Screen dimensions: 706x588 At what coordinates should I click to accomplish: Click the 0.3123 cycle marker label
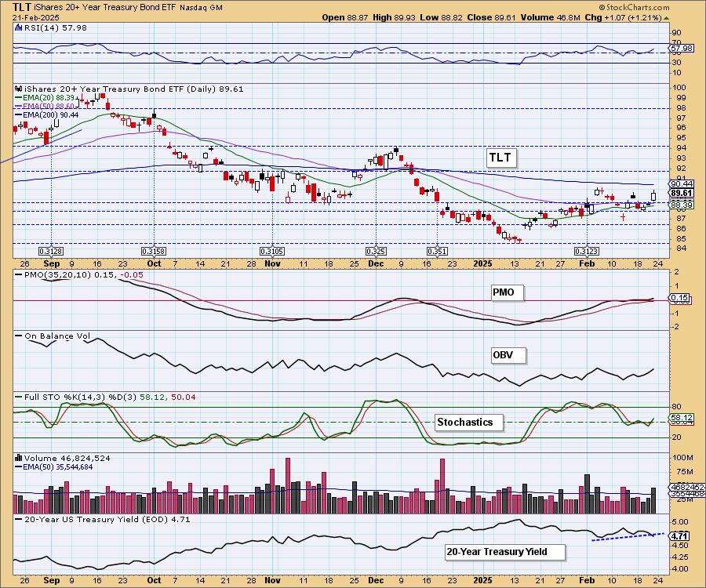coord(587,252)
